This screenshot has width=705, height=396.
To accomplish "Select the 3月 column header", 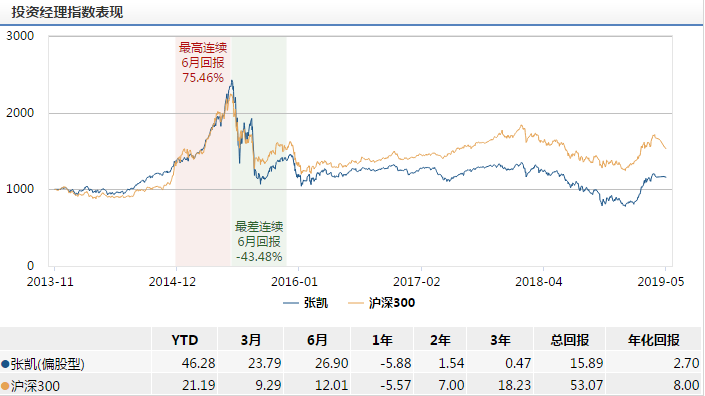I will 250,340.
